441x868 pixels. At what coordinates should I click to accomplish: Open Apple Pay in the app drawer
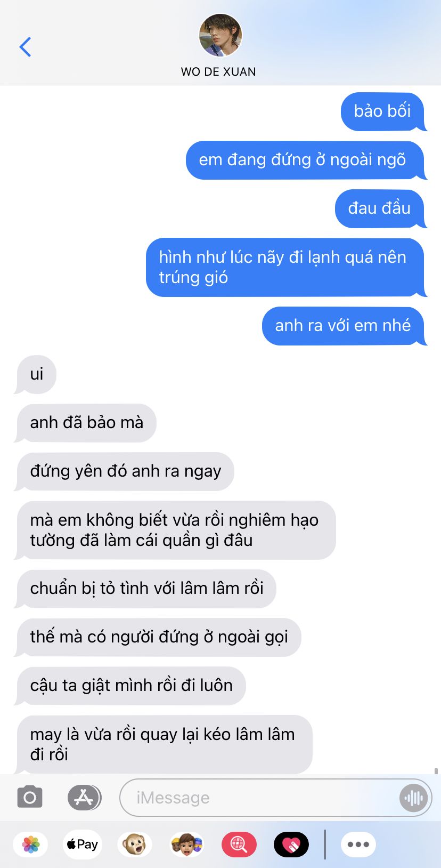click(x=82, y=845)
